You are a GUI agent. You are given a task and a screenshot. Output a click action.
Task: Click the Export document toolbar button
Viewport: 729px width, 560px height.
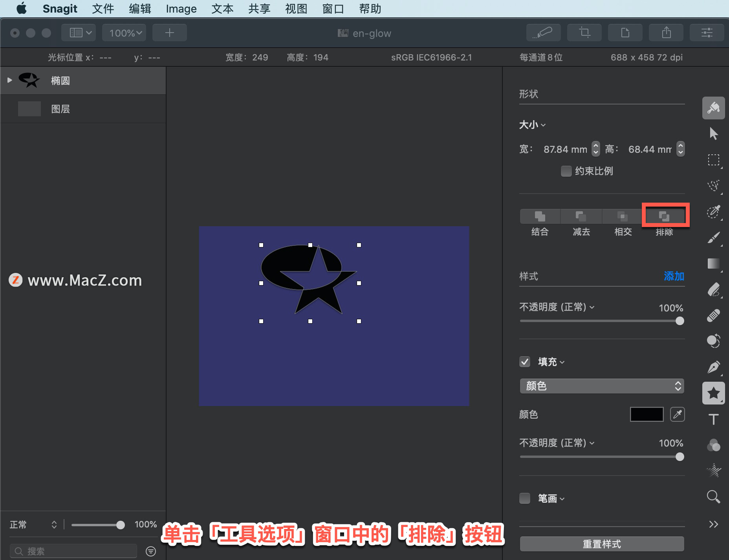point(625,33)
